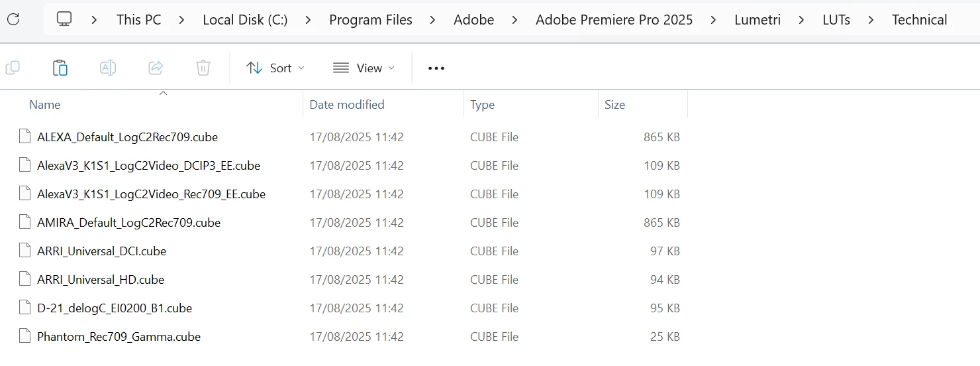Expand chevron after Program Files breadcrumb

click(433, 20)
